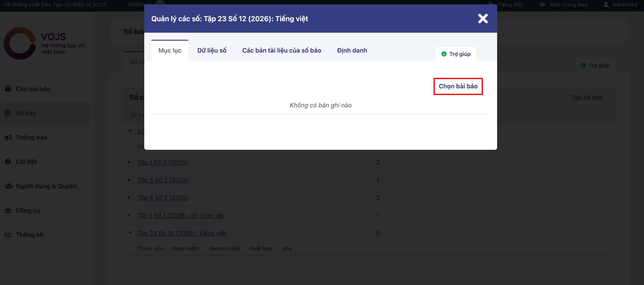Viewport: 644px width, 285px height.
Task: Click the info icon in the background page's Trợ giúp
Action: click(x=583, y=65)
